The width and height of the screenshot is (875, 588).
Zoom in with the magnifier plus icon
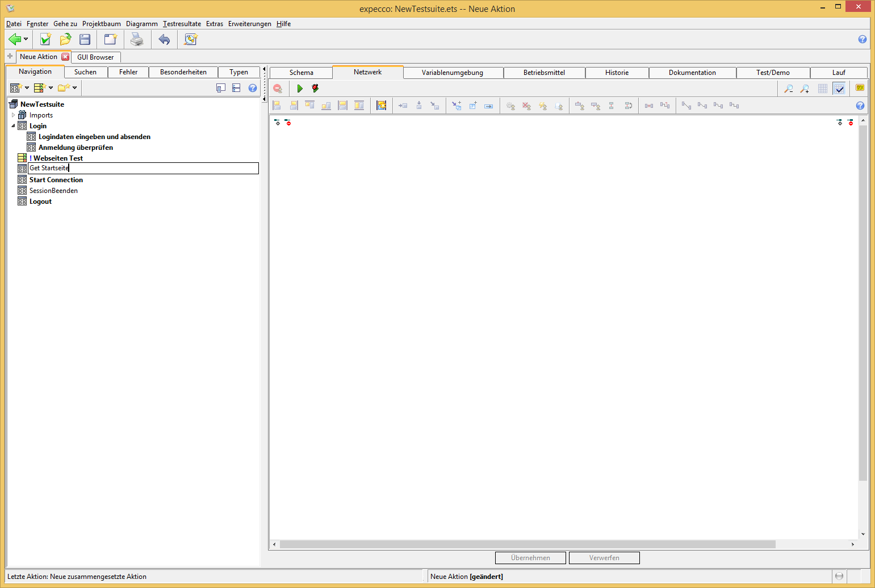point(805,89)
